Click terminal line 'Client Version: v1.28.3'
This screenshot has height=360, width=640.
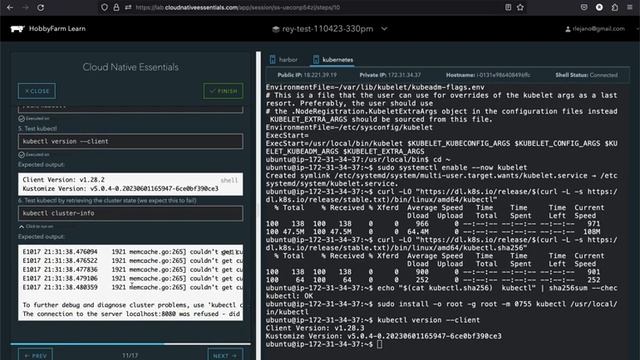tap(315, 328)
